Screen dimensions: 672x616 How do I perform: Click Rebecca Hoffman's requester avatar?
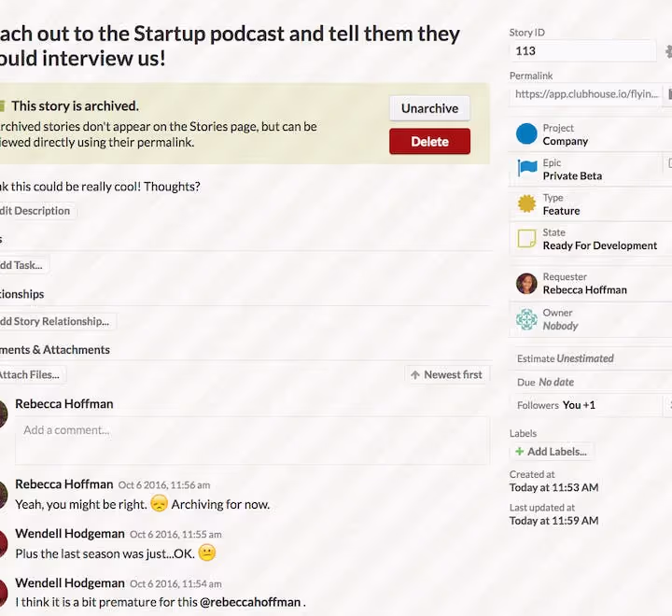point(526,284)
